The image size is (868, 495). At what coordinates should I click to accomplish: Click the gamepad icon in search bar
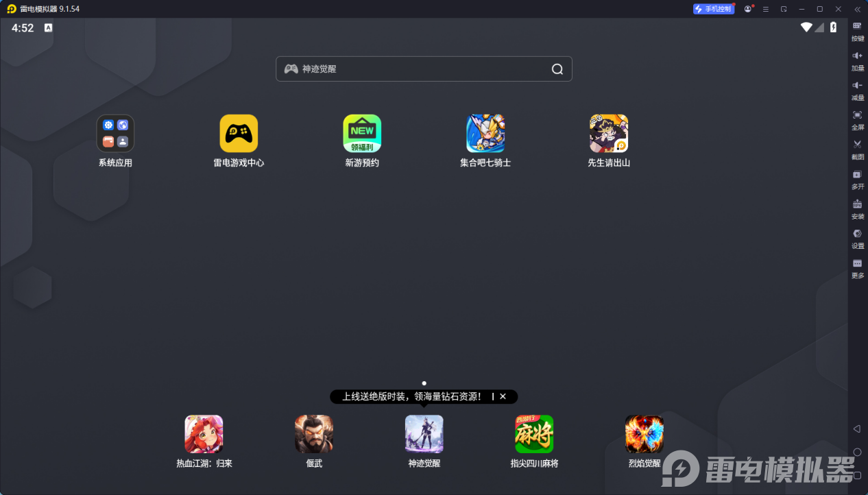(291, 69)
